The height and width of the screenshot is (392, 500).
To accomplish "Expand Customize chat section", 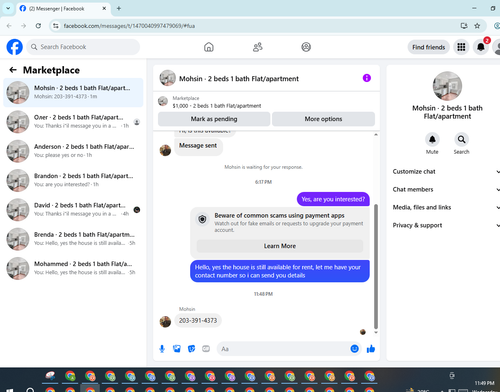I will (446, 171).
